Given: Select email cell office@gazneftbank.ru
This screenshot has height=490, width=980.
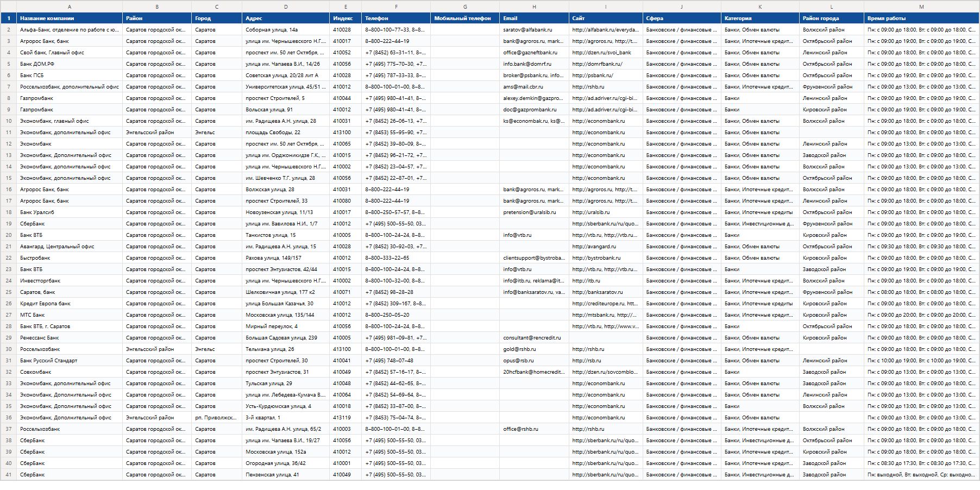Looking at the screenshot, I should pyautogui.click(x=534, y=53).
